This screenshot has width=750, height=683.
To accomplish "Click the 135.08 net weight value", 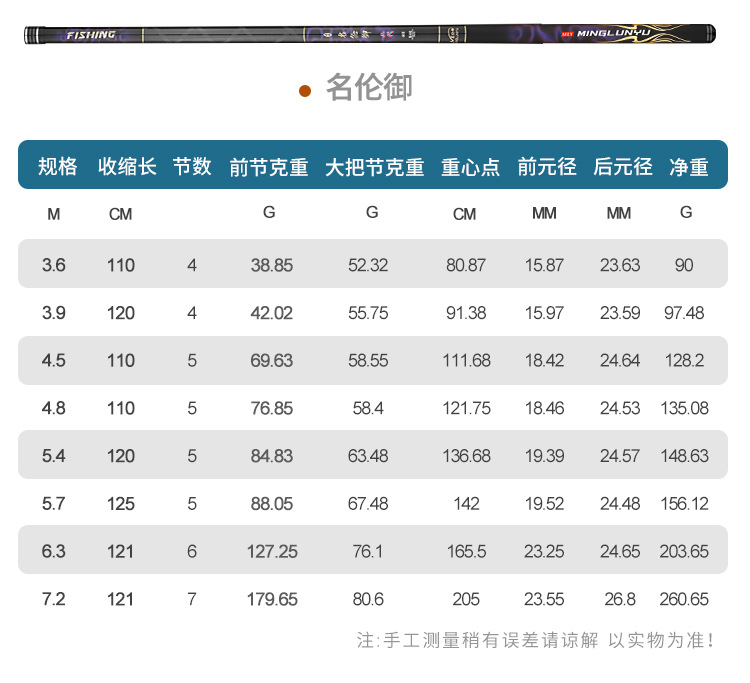I will coord(684,408).
